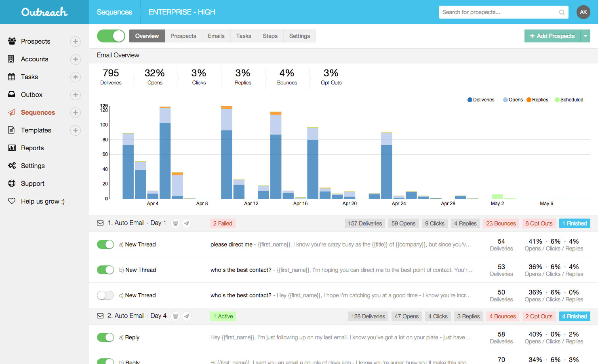The width and height of the screenshot is (598, 364).
Task: Click the ENTERPRISE - HIGH sequence title
Action: (182, 12)
